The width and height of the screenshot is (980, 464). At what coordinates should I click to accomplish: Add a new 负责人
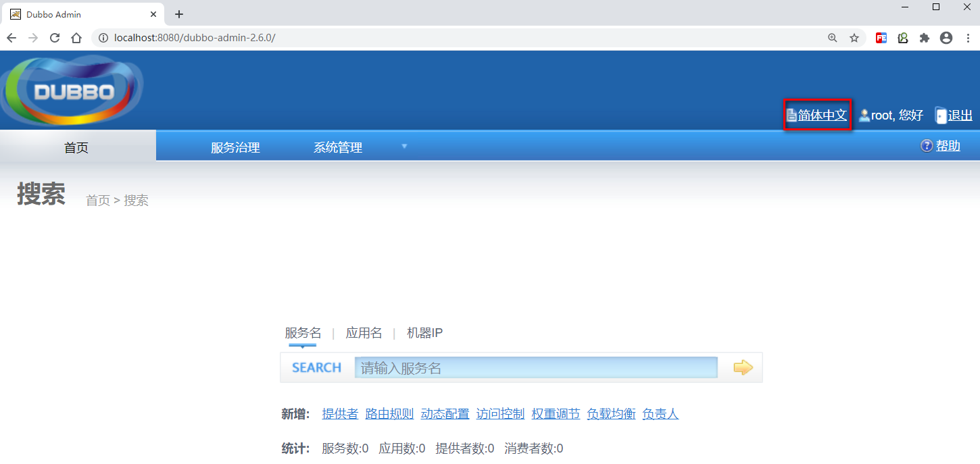[x=660, y=414]
